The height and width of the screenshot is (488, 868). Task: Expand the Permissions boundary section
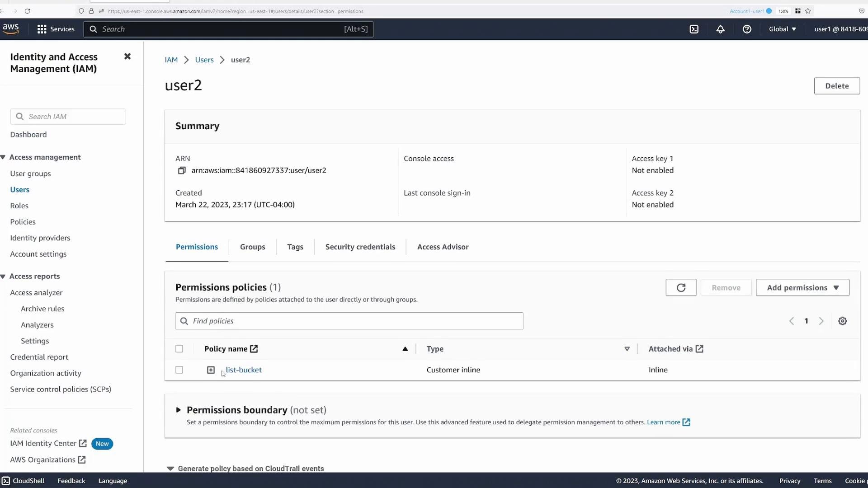tap(178, 410)
